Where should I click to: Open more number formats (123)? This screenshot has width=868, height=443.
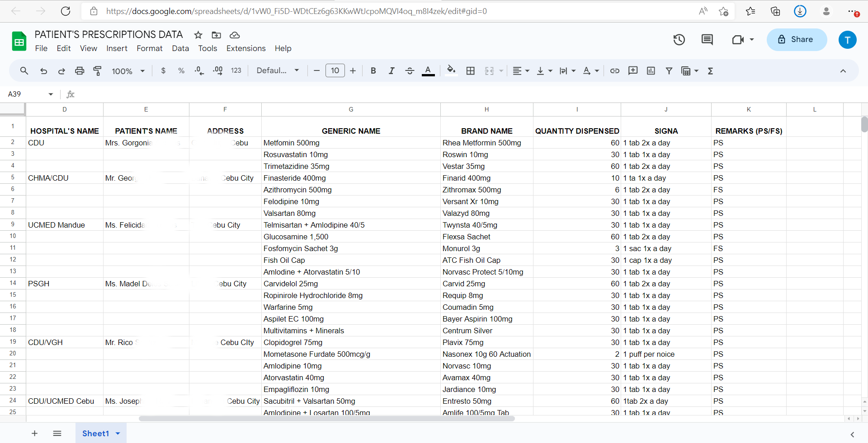click(x=236, y=71)
